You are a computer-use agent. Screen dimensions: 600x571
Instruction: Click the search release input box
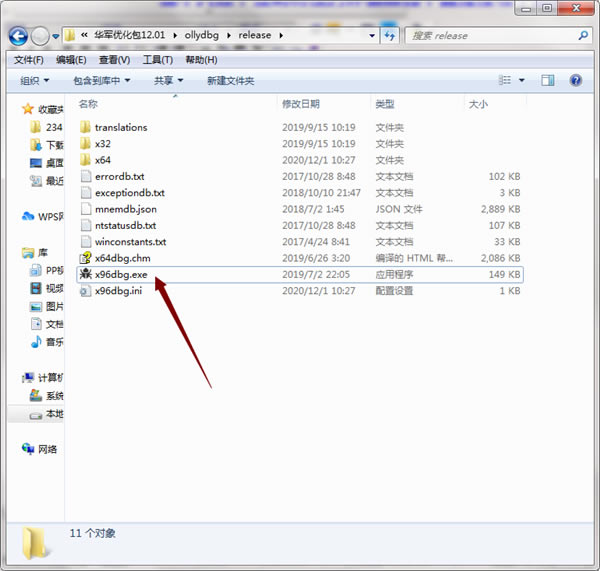point(492,36)
